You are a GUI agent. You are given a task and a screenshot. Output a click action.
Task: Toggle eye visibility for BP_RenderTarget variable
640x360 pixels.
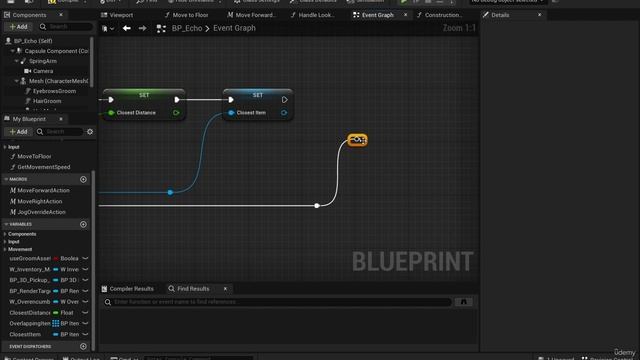tap(85, 291)
